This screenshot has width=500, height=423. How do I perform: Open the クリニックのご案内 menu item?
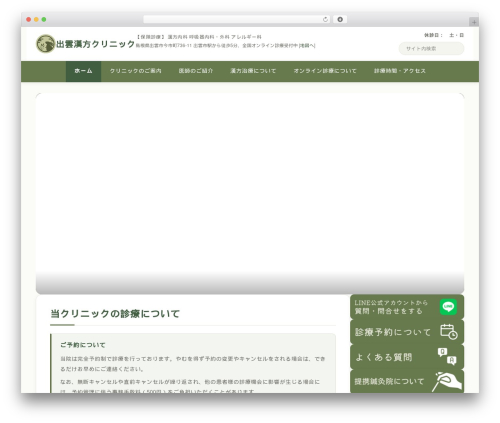pos(136,71)
